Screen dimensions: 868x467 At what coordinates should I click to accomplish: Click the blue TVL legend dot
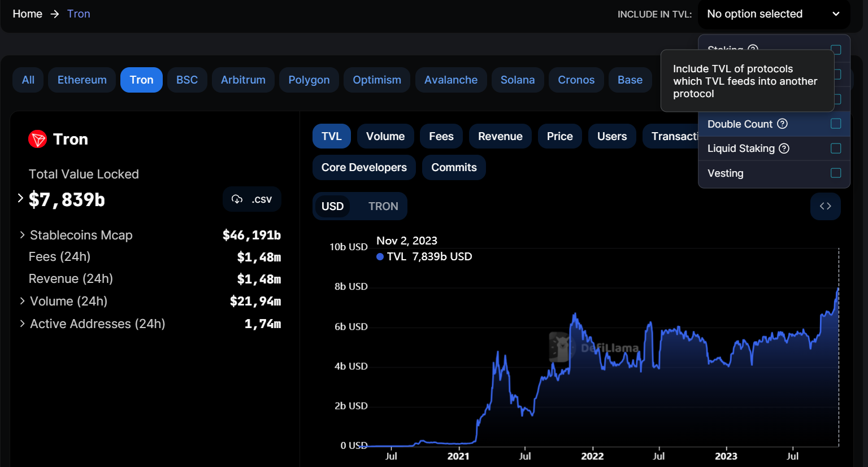click(380, 256)
